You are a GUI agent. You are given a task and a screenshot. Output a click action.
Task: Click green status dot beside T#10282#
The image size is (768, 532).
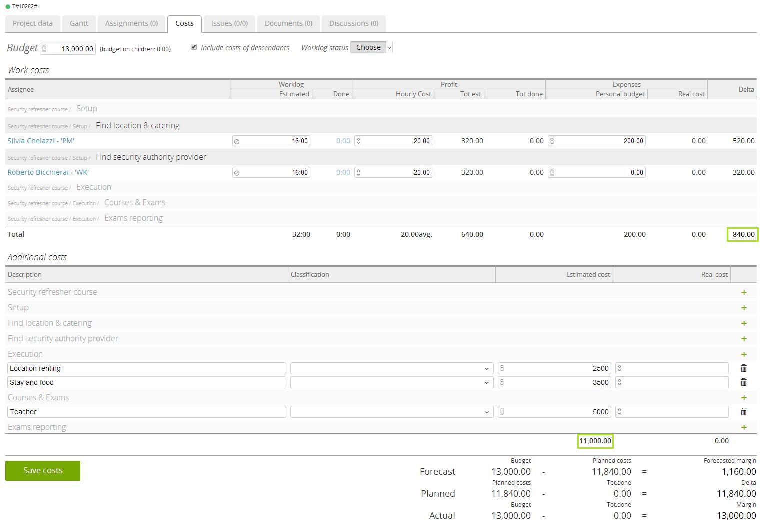[8, 6]
